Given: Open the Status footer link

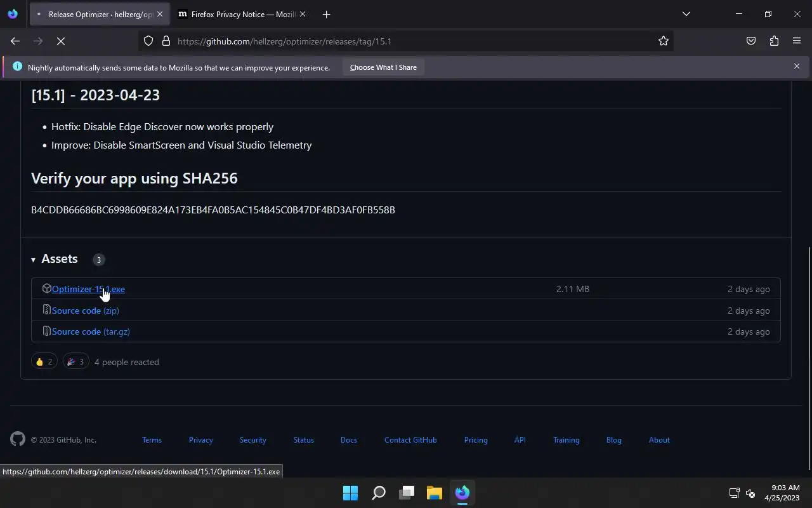Looking at the screenshot, I should pyautogui.click(x=303, y=440).
